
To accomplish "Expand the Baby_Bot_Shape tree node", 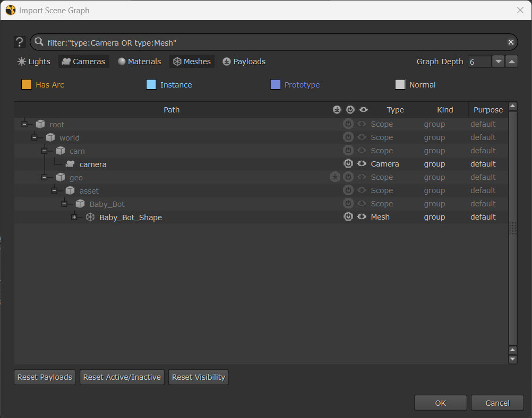I will [74, 217].
